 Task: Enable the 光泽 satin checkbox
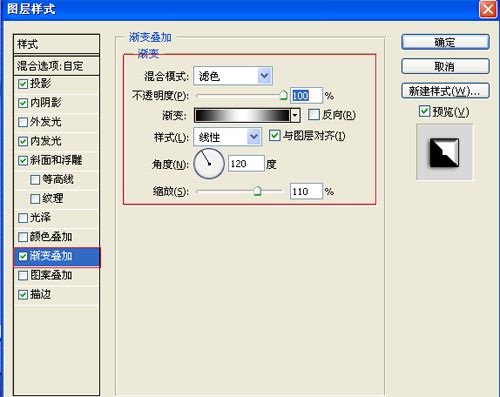coord(23,218)
